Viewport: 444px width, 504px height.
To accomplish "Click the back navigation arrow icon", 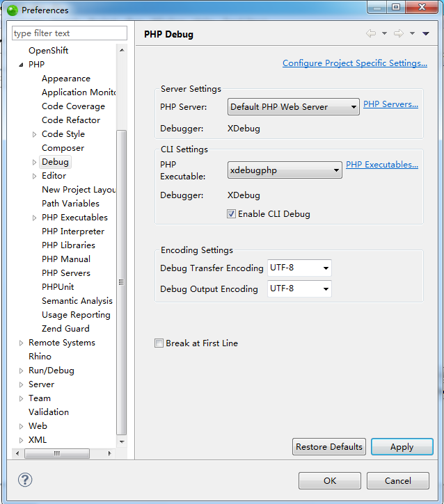I will (371, 33).
